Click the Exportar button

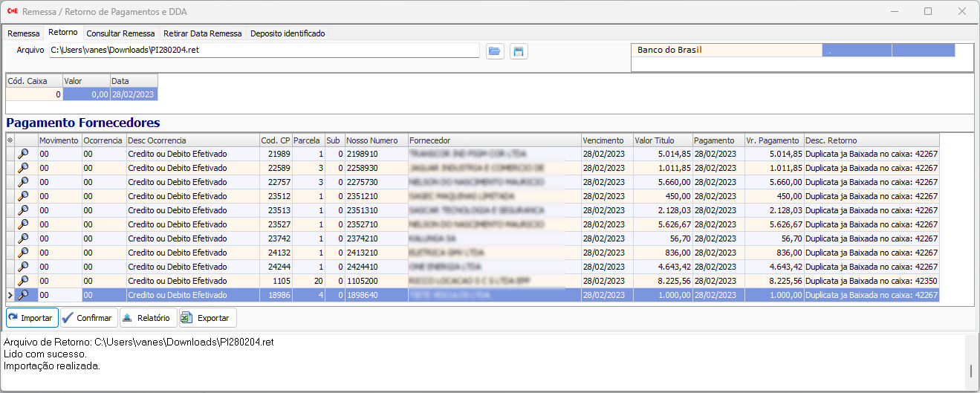pyautogui.click(x=208, y=318)
